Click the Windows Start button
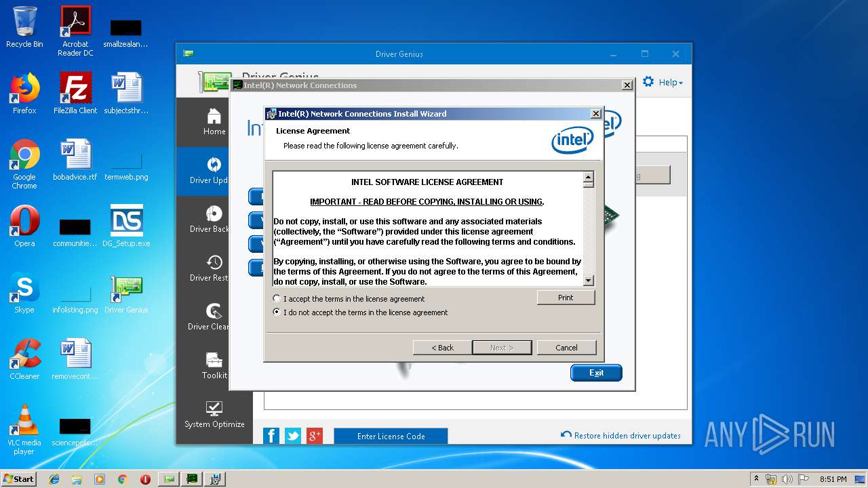 [x=19, y=479]
